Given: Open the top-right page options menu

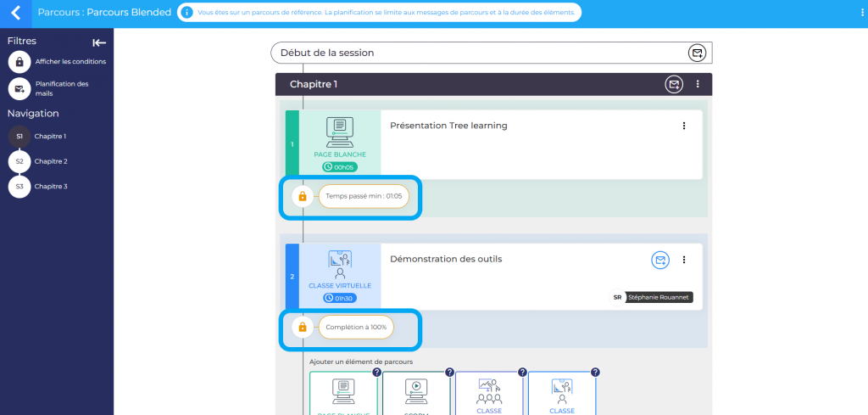Looking at the screenshot, I should 860,13.
